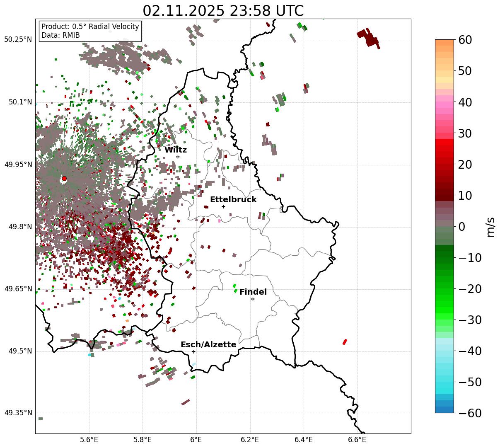This screenshot has width=500, height=448.
Task: Click the orange top segment of colorbar
Action: 444,43
